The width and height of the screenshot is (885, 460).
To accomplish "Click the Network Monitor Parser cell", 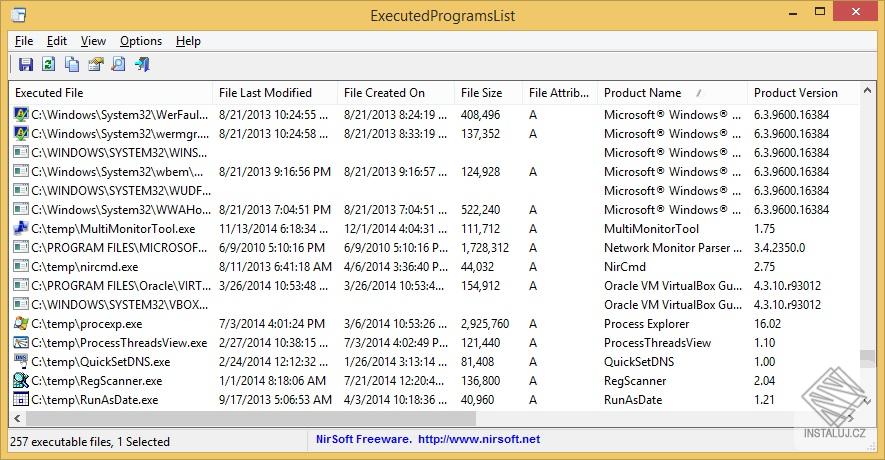I will pyautogui.click(x=672, y=248).
